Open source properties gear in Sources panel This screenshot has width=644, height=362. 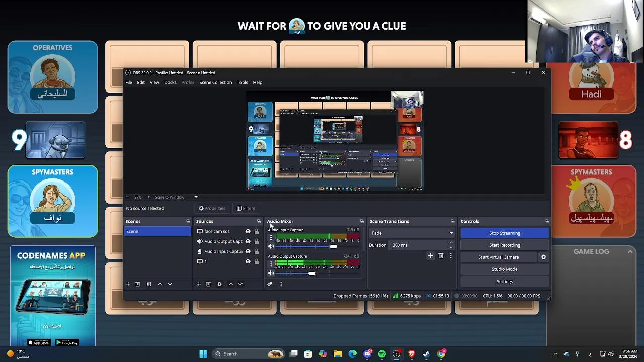(219, 284)
